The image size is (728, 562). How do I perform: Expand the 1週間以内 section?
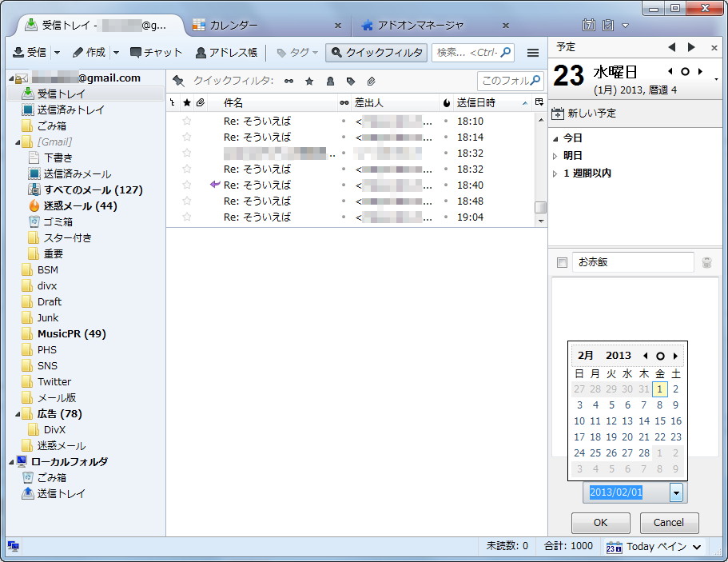click(588, 172)
